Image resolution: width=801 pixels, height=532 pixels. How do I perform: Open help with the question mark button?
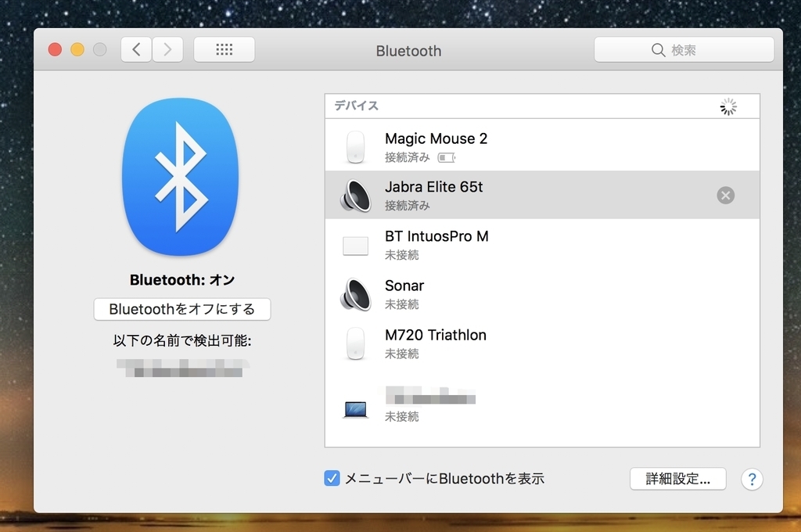point(752,480)
